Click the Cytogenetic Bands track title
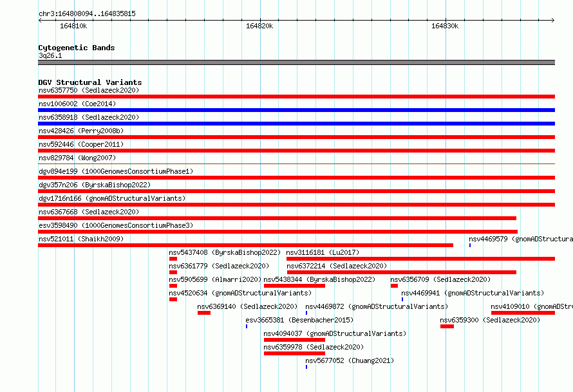 [x=77, y=48]
